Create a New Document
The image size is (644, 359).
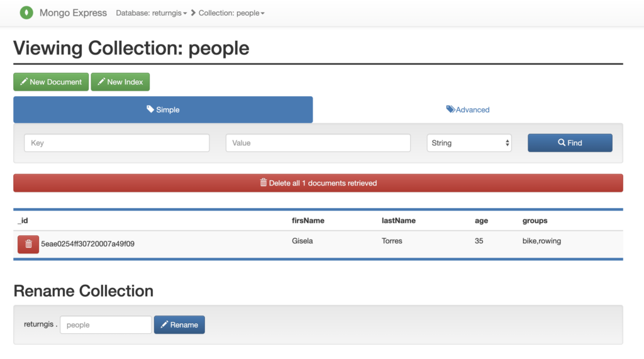pyautogui.click(x=51, y=82)
